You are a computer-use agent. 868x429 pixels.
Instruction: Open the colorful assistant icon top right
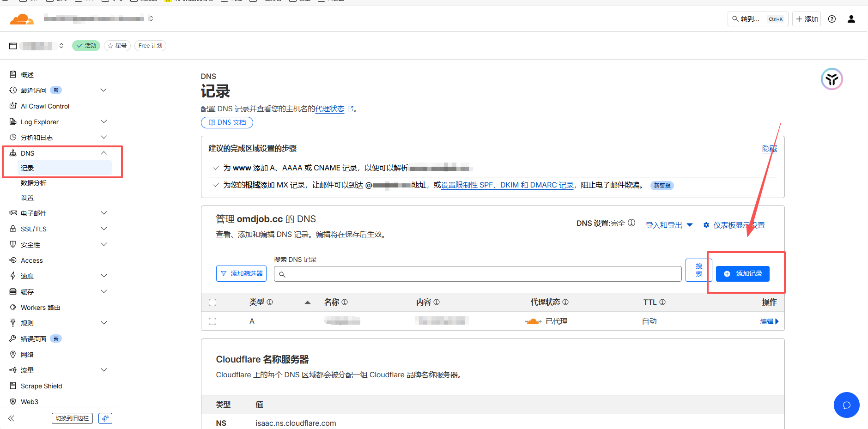pyautogui.click(x=832, y=79)
